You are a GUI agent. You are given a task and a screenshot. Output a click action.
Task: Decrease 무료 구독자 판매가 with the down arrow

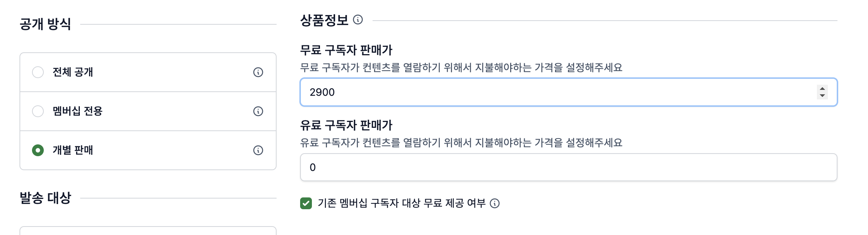click(x=822, y=96)
